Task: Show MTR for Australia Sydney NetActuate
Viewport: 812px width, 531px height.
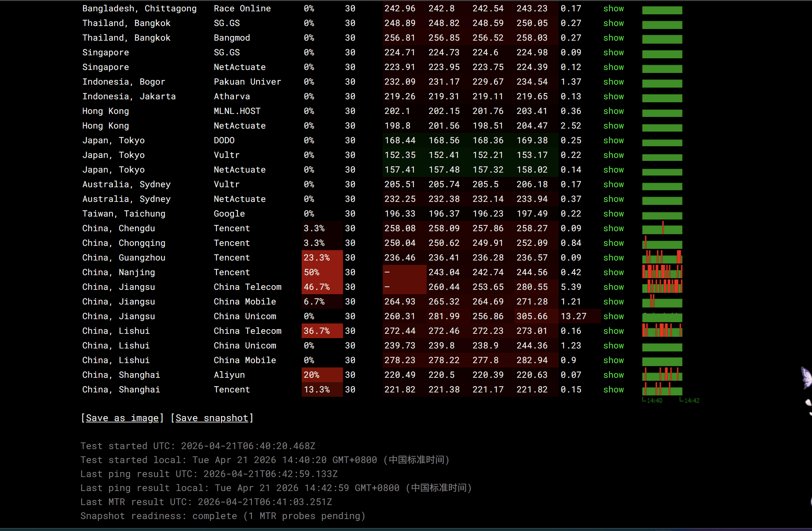Action: (x=613, y=199)
